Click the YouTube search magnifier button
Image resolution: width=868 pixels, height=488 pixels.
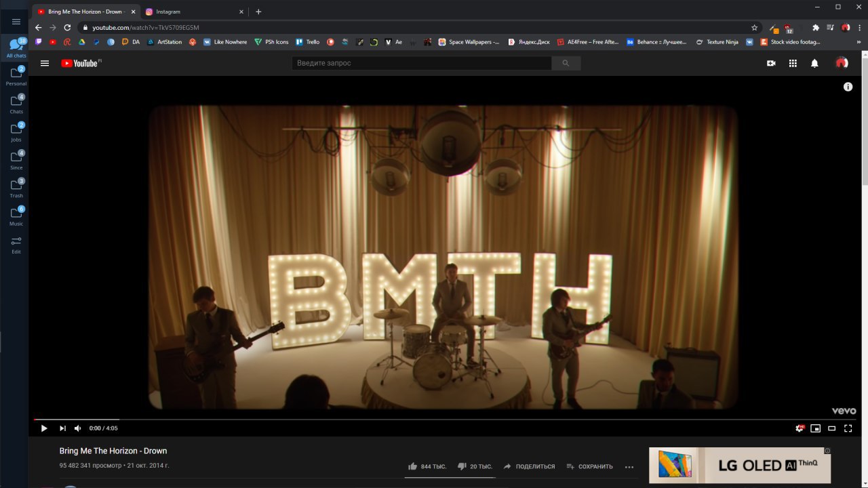[x=566, y=63]
